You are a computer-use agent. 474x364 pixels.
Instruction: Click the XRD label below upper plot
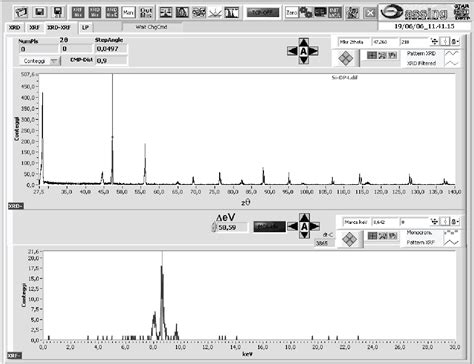click(x=16, y=206)
